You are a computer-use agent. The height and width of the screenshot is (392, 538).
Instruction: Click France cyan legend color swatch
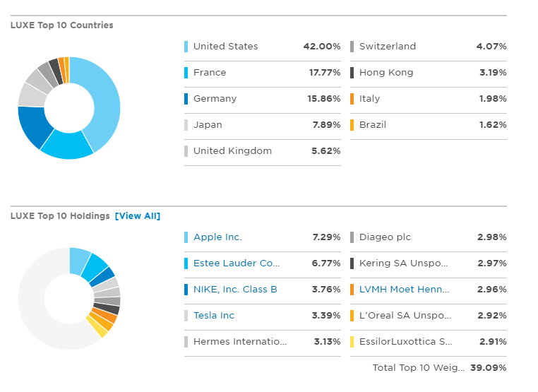coord(186,73)
